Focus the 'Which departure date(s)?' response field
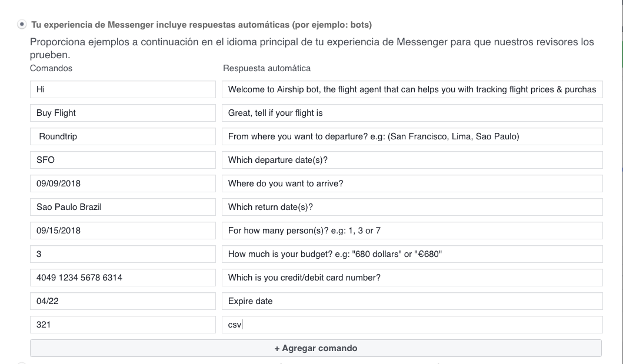623x364 pixels. point(412,160)
